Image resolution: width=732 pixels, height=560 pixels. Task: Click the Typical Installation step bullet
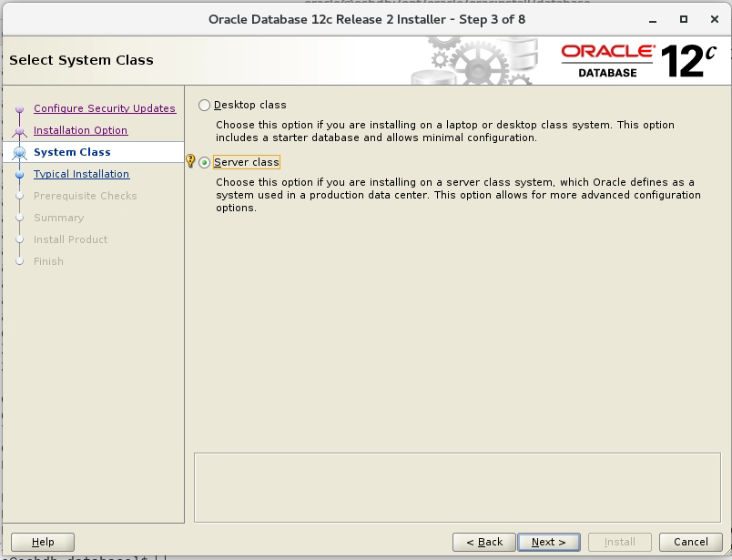20,175
